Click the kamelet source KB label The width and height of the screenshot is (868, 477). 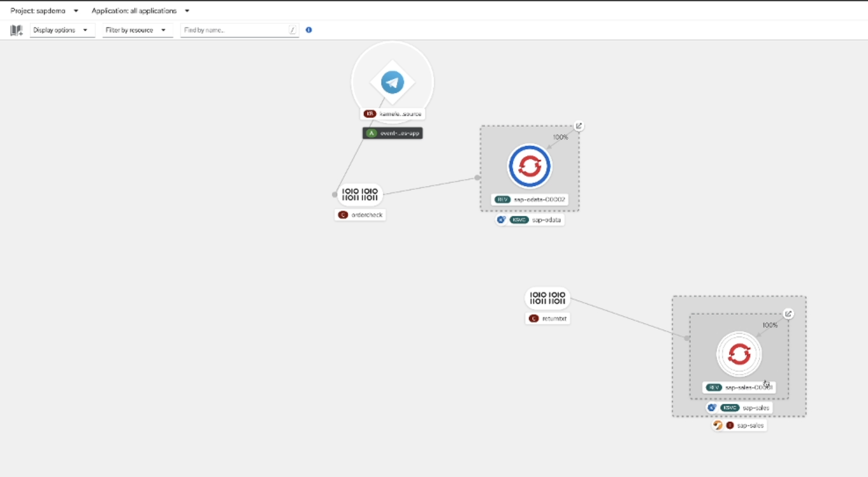coord(393,114)
